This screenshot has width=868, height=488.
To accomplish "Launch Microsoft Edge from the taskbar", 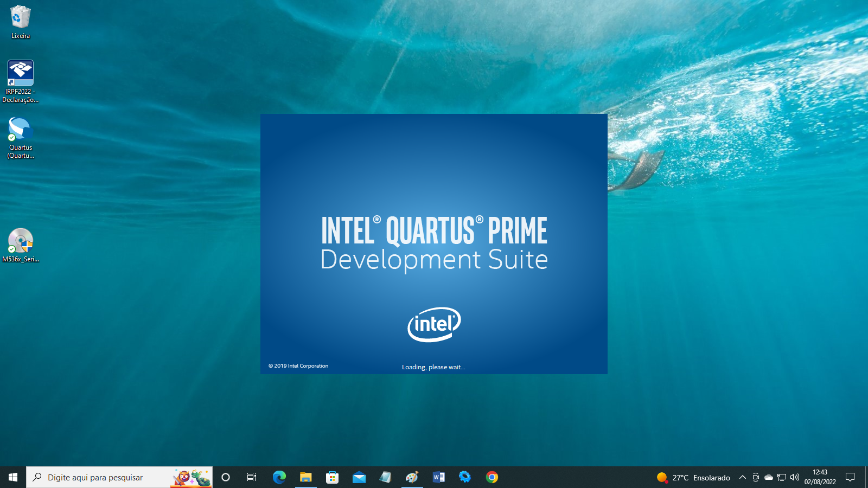I will click(x=279, y=477).
